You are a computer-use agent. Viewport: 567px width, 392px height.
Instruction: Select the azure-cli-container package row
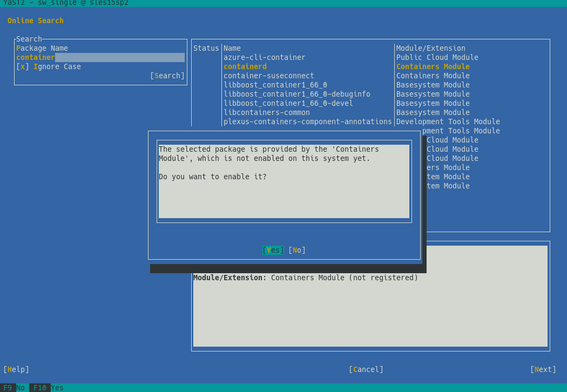(x=264, y=57)
